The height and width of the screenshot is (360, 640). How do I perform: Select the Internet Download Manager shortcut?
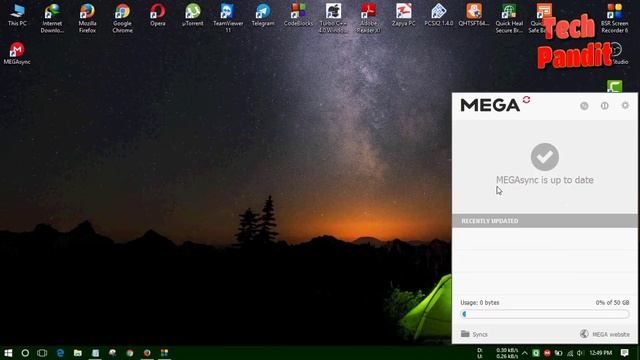coord(52,18)
